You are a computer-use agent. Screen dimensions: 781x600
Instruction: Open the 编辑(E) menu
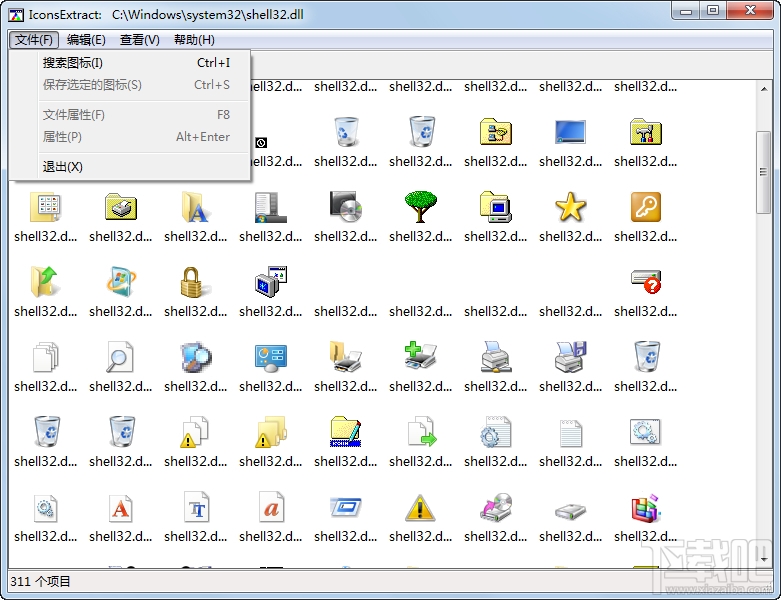tap(86, 40)
